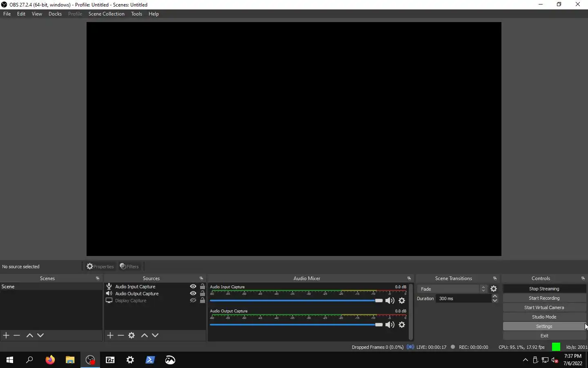Viewport: 588px width, 368px height.
Task: Click the monitor icon of Display Capture
Action: pos(109,301)
